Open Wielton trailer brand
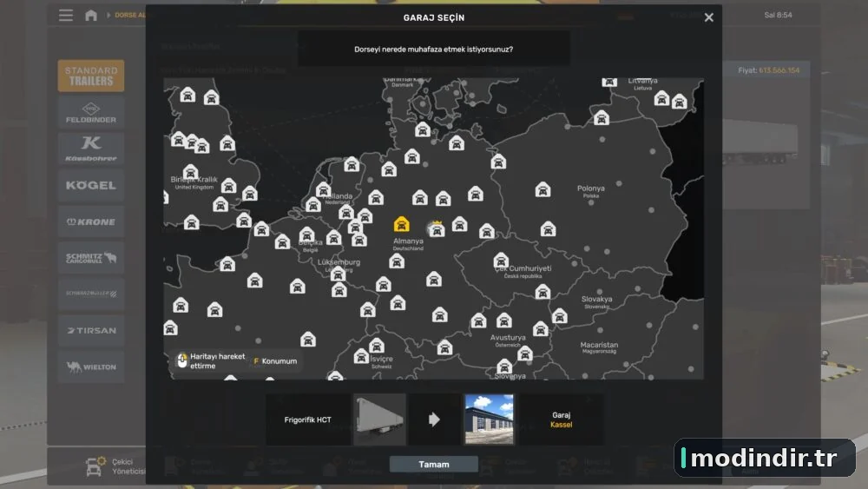The width and height of the screenshot is (868, 489). tap(91, 367)
